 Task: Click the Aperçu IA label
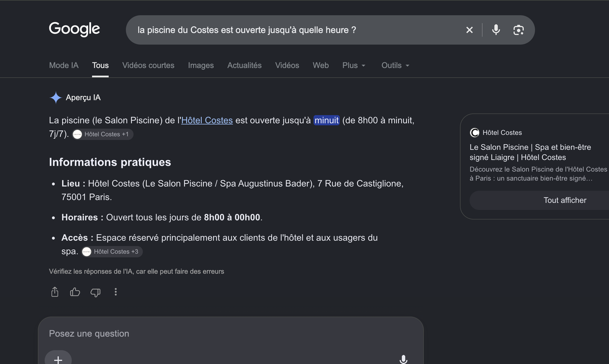[x=83, y=98]
